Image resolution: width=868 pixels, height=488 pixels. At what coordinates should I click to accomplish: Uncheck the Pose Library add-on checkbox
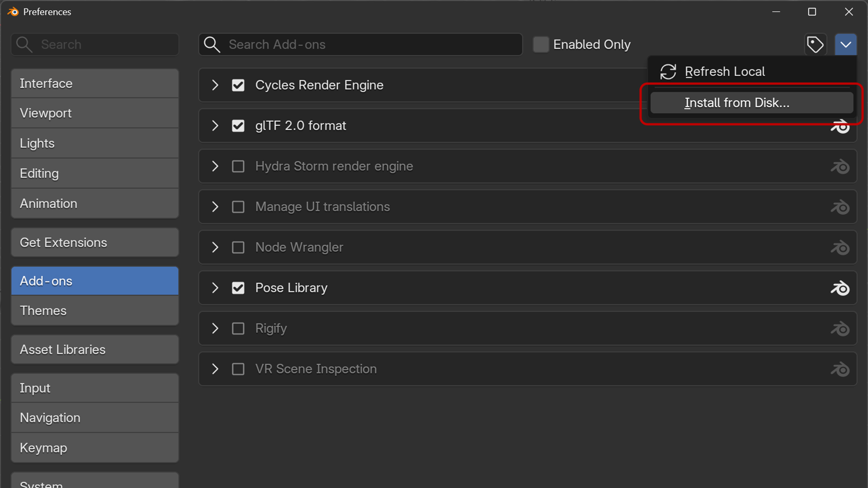pos(238,288)
